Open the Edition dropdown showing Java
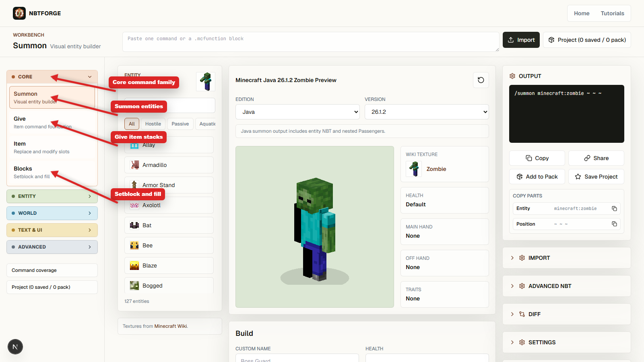 coord(297,112)
